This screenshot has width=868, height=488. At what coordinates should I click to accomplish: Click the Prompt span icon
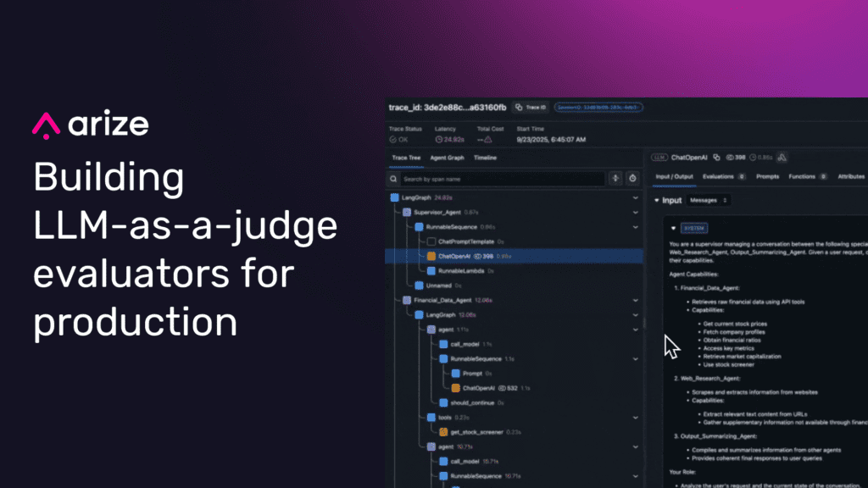click(x=455, y=374)
